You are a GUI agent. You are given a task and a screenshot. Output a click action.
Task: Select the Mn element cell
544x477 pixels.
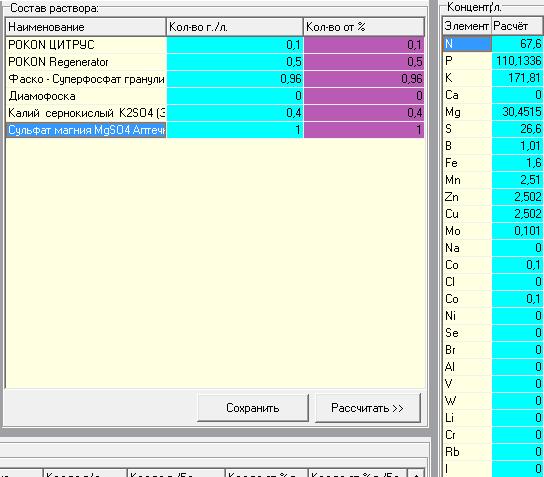[467, 180]
